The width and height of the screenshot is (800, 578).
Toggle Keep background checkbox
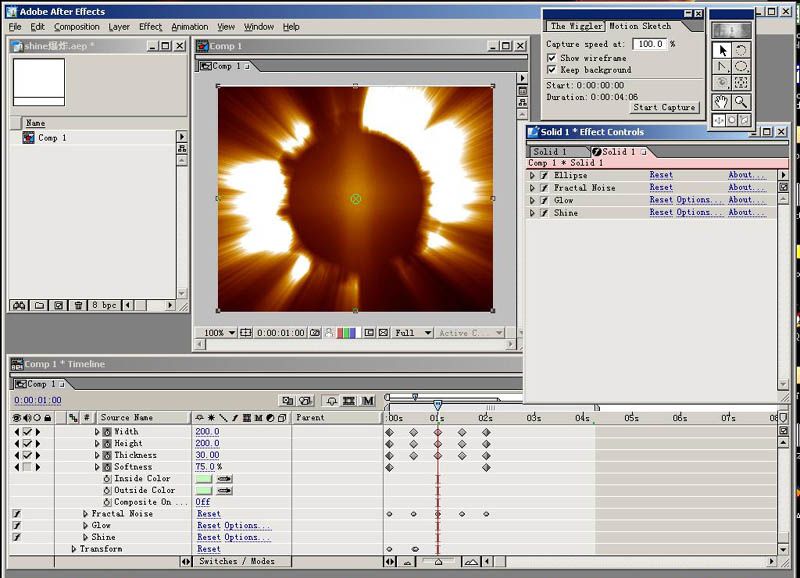coord(551,69)
